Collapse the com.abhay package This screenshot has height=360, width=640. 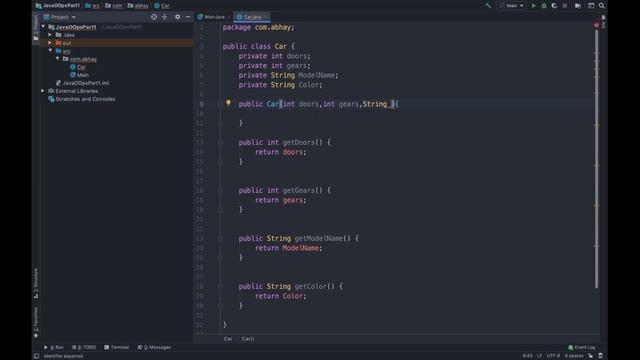(58, 59)
